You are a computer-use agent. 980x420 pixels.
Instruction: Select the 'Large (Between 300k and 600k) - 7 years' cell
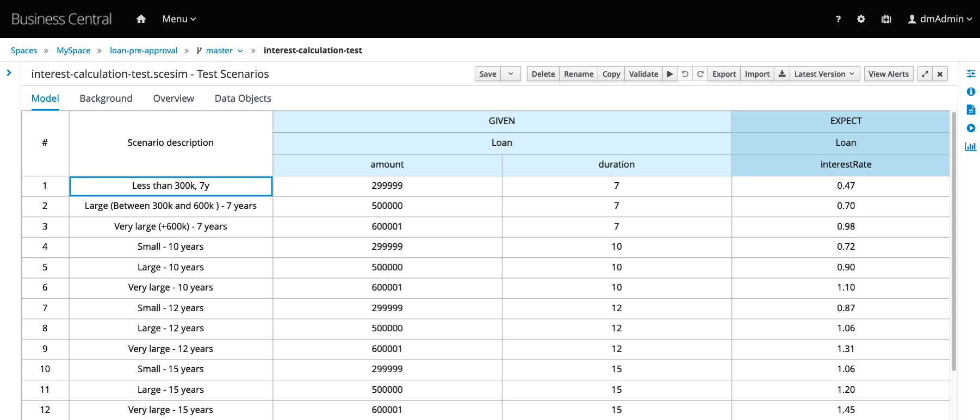pyautogui.click(x=171, y=206)
